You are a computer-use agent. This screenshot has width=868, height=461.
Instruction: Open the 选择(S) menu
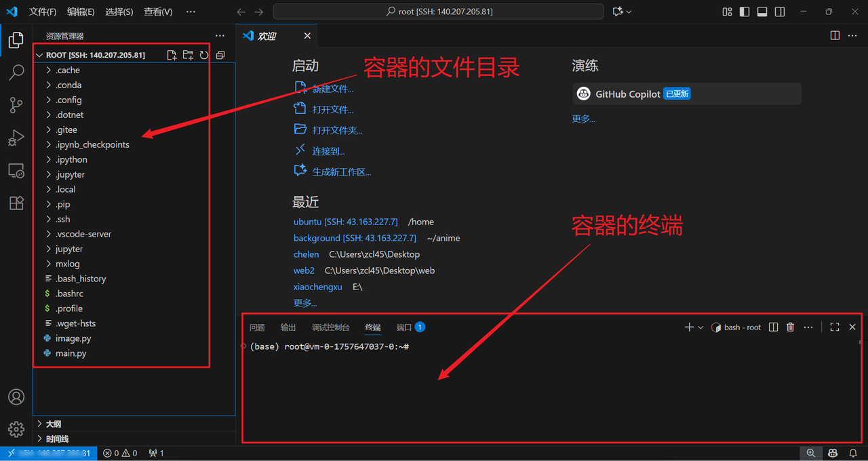[x=119, y=12]
